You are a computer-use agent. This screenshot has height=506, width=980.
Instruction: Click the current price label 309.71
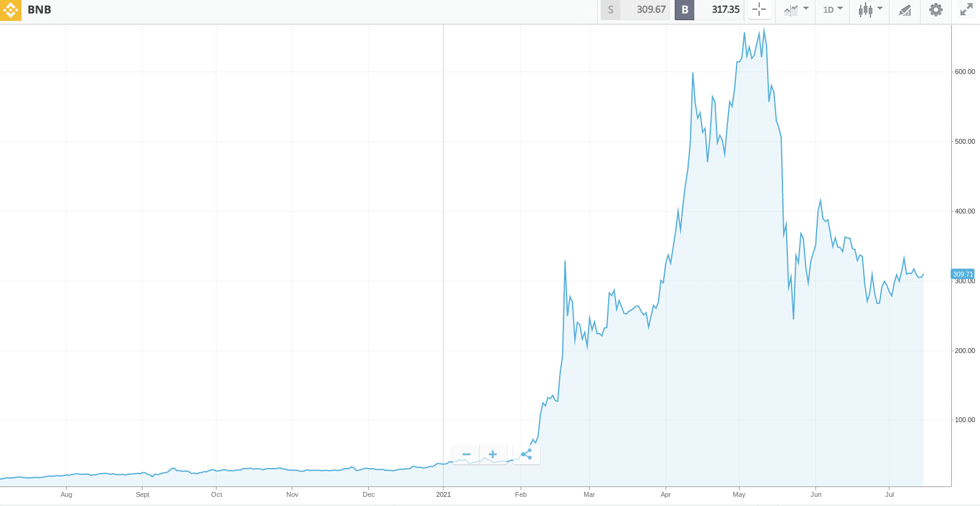[x=963, y=274]
